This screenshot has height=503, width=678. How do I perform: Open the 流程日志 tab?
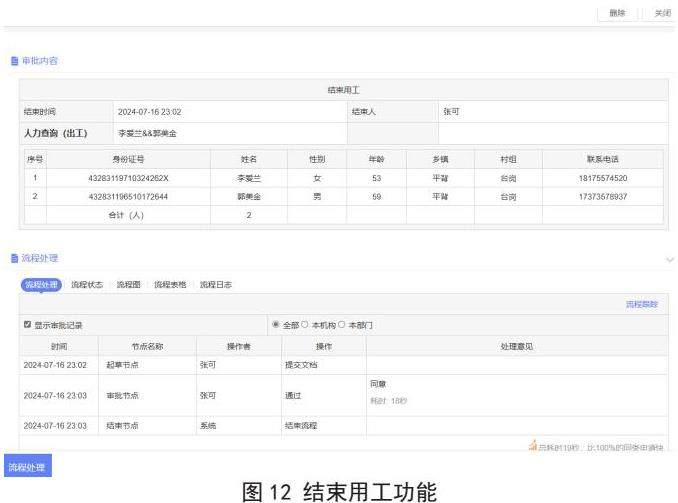(x=215, y=285)
